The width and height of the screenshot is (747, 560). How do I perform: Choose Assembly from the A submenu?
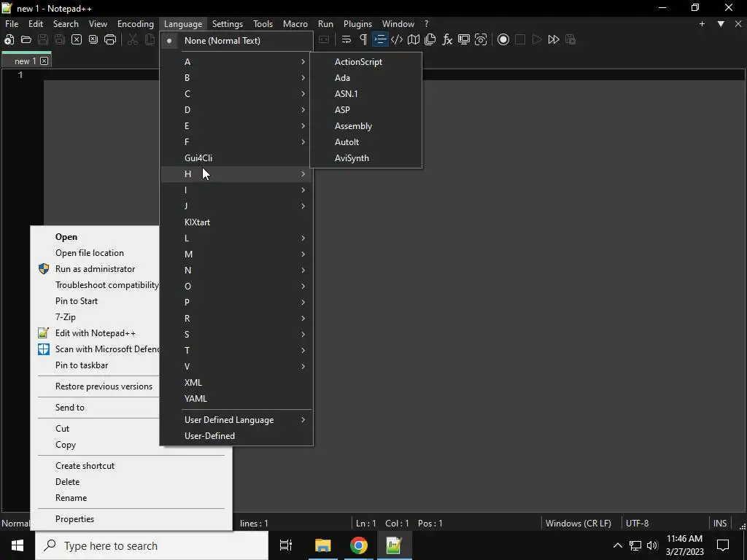pos(366,126)
